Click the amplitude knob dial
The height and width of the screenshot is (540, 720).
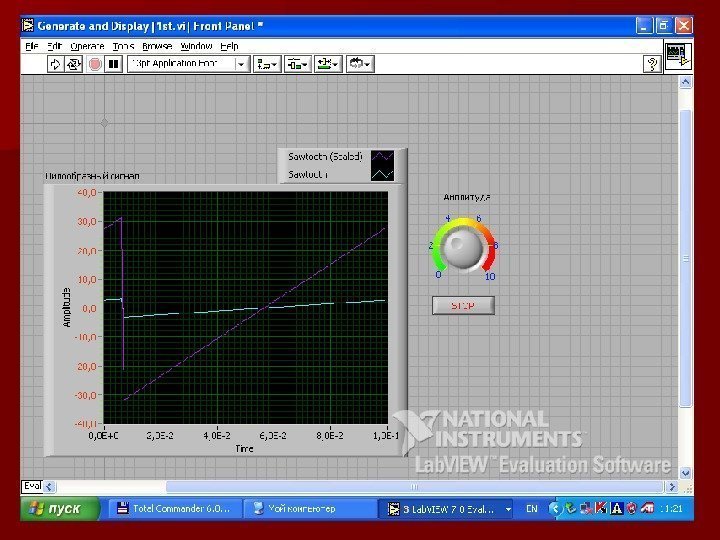(x=463, y=247)
